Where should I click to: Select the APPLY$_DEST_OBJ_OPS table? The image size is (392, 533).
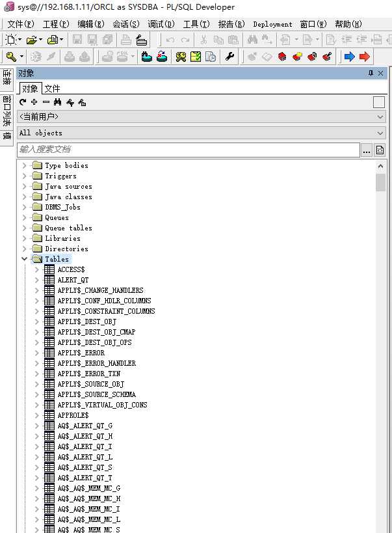pos(94,342)
